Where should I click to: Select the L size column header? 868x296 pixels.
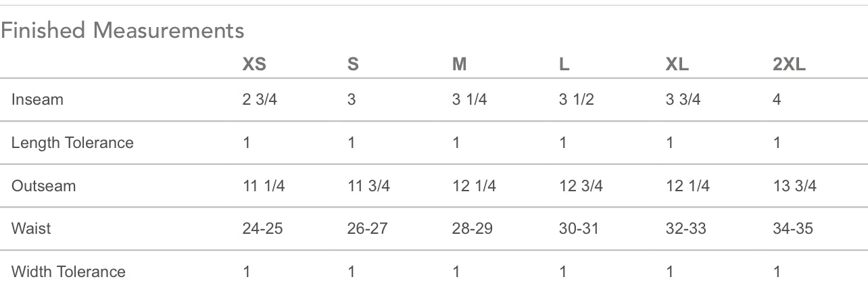[x=564, y=64]
